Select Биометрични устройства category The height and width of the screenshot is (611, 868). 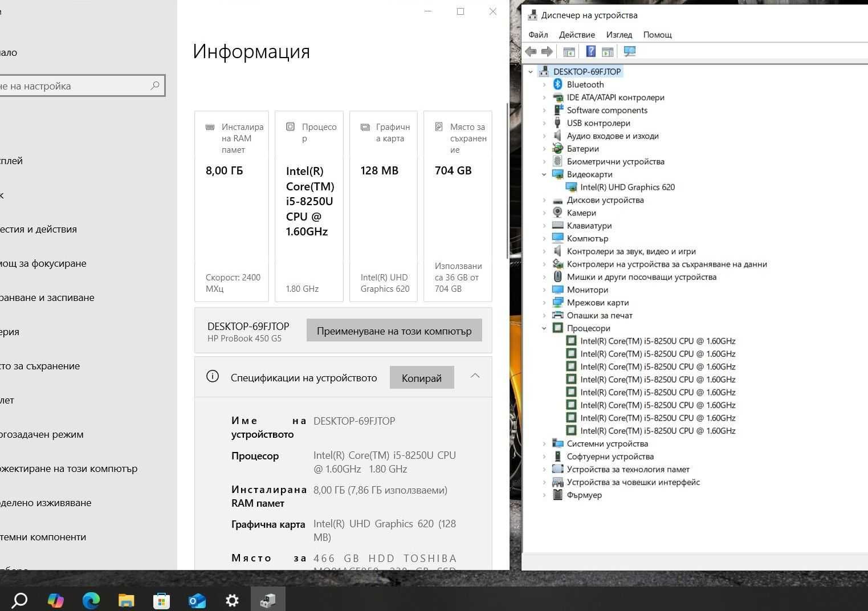[616, 161]
